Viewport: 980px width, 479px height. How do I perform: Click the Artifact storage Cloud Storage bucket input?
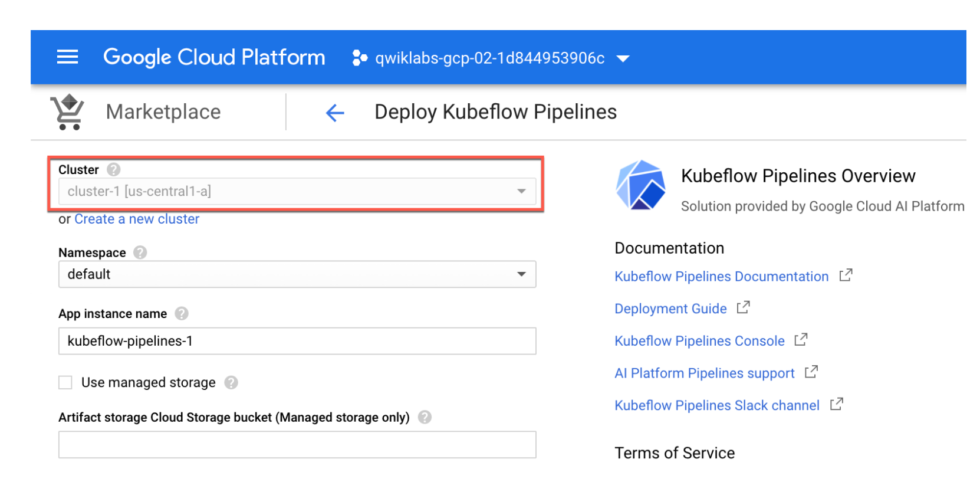point(297,445)
